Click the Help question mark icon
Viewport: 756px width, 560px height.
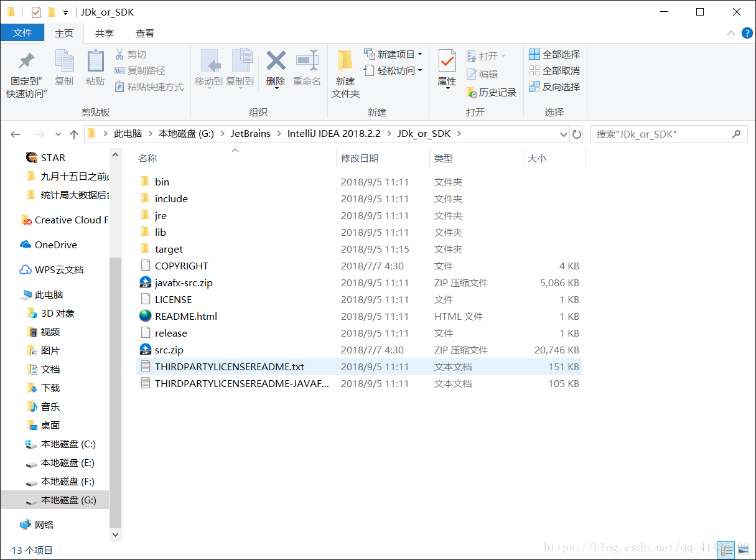point(747,33)
